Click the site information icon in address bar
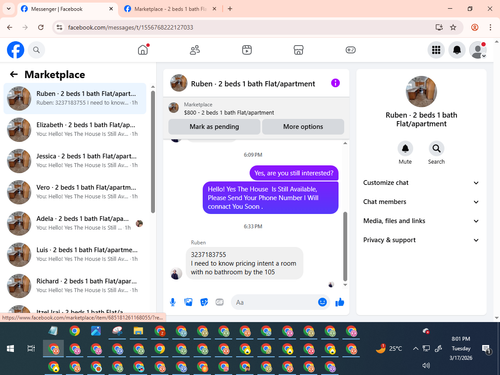 coord(59,27)
